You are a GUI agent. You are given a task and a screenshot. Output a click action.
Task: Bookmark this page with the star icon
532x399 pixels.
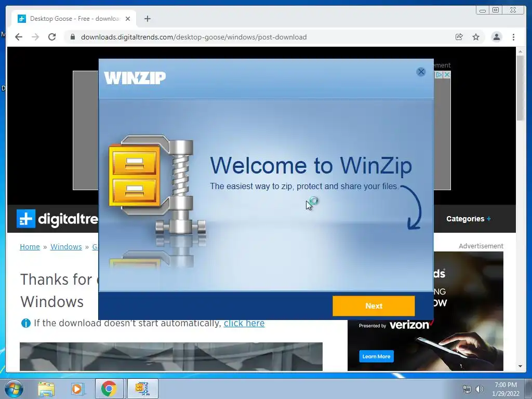pyautogui.click(x=476, y=37)
